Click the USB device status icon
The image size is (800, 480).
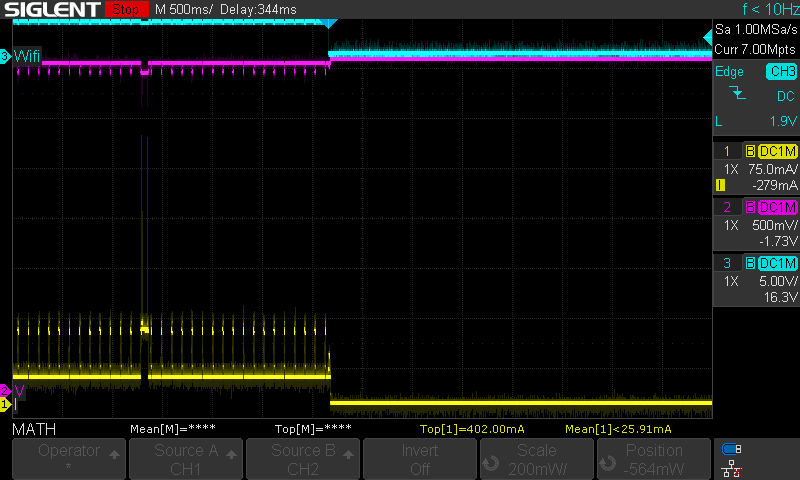732,449
